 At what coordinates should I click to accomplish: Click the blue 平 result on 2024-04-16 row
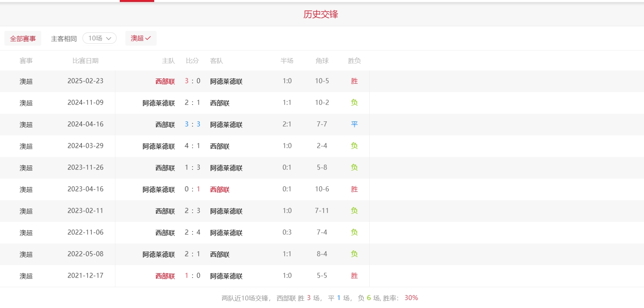point(354,125)
